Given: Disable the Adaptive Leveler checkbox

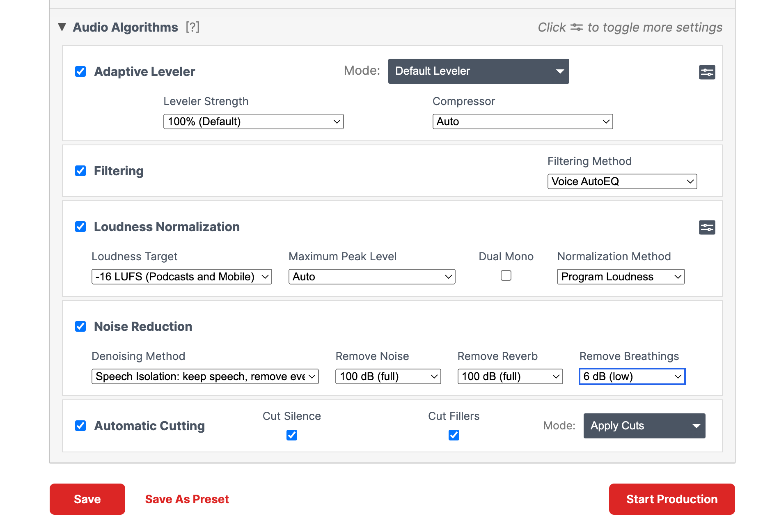Looking at the screenshot, I should tap(80, 71).
